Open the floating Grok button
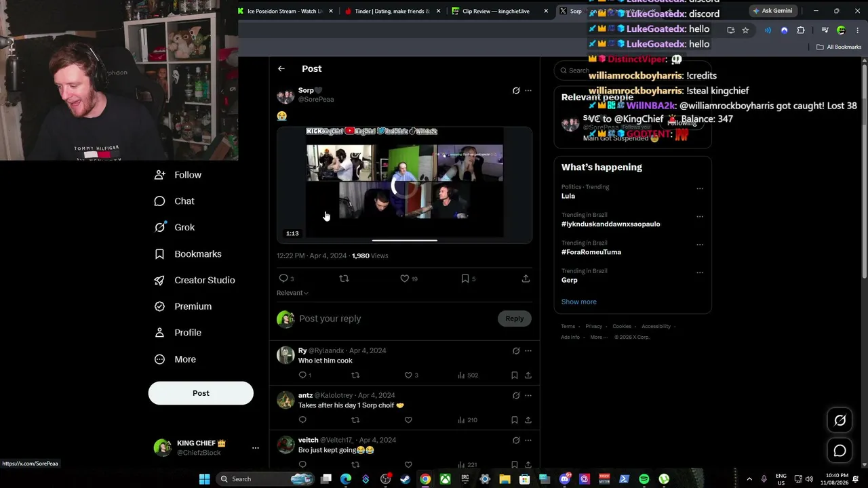The image size is (868, 488). pos(840,420)
